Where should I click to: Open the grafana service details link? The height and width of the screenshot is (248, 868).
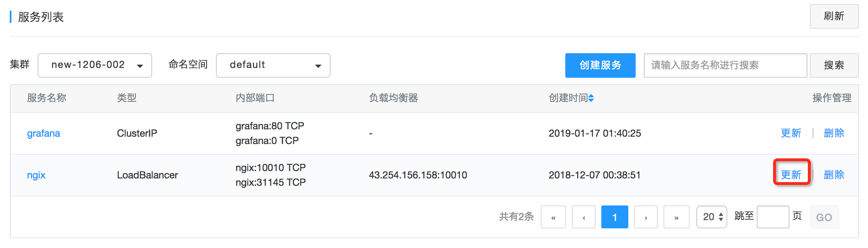click(x=43, y=133)
